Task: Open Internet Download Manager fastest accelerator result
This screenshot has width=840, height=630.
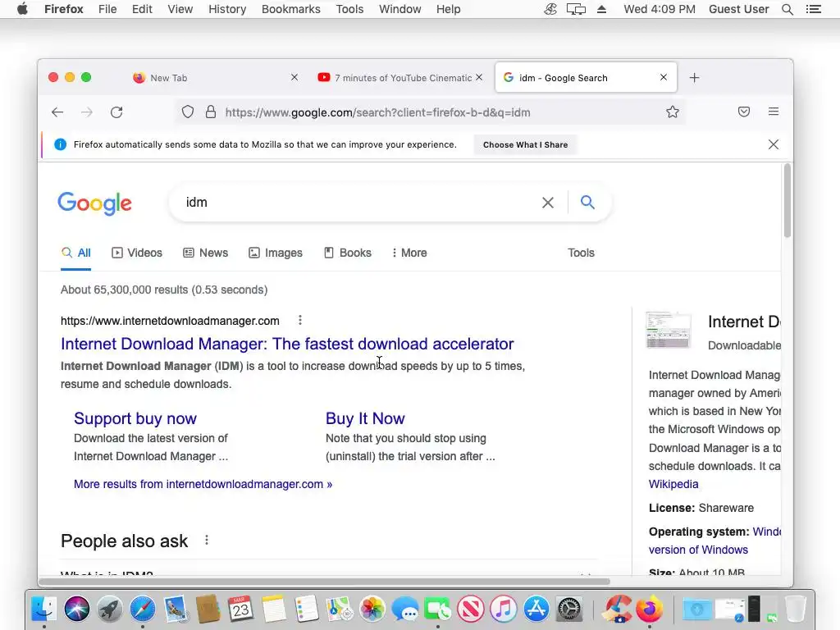Action: coord(287,344)
